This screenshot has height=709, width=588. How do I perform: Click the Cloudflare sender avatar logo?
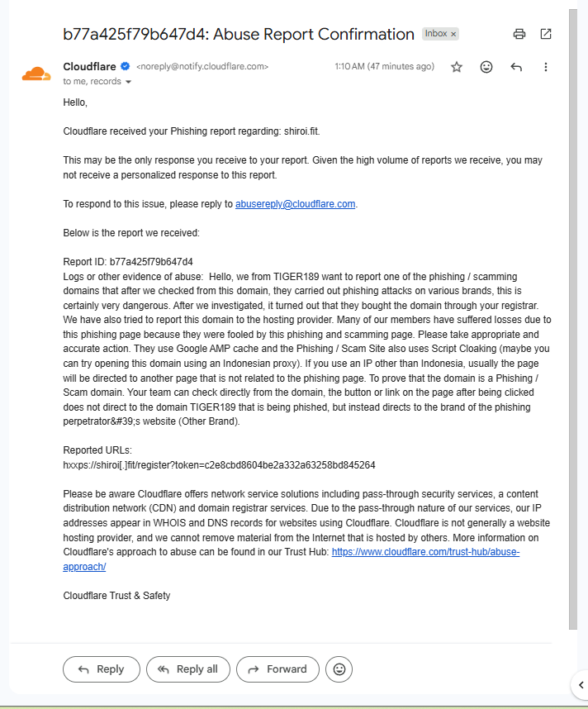click(x=36, y=74)
